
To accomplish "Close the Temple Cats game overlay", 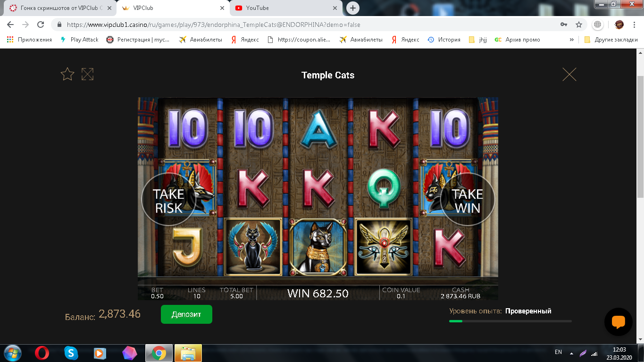I will pyautogui.click(x=569, y=75).
